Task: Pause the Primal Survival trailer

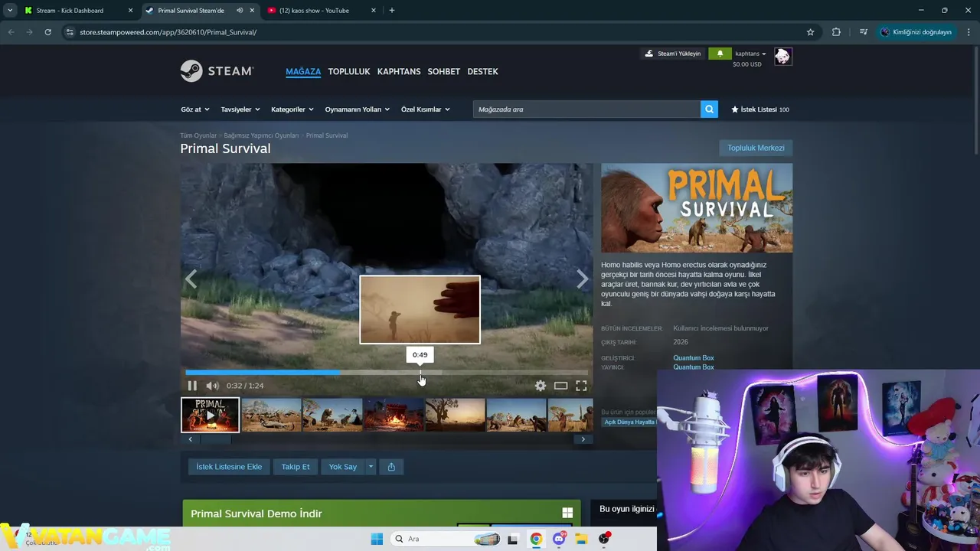Action: (x=192, y=386)
